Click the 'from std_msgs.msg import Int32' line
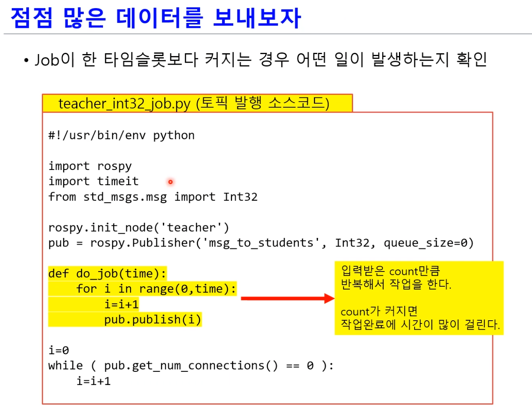Screen dimensions: 532x412 [x=153, y=197]
